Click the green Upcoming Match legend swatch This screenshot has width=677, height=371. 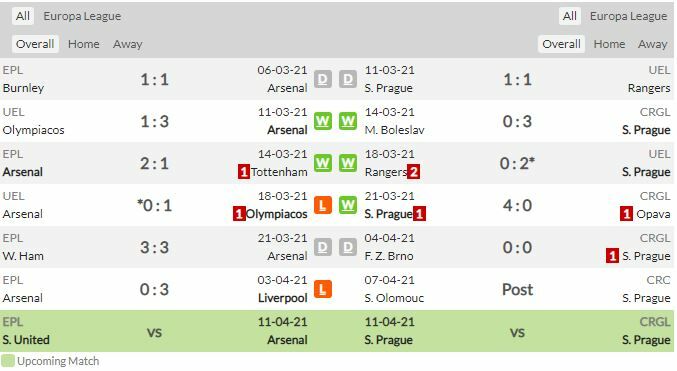click(8, 361)
